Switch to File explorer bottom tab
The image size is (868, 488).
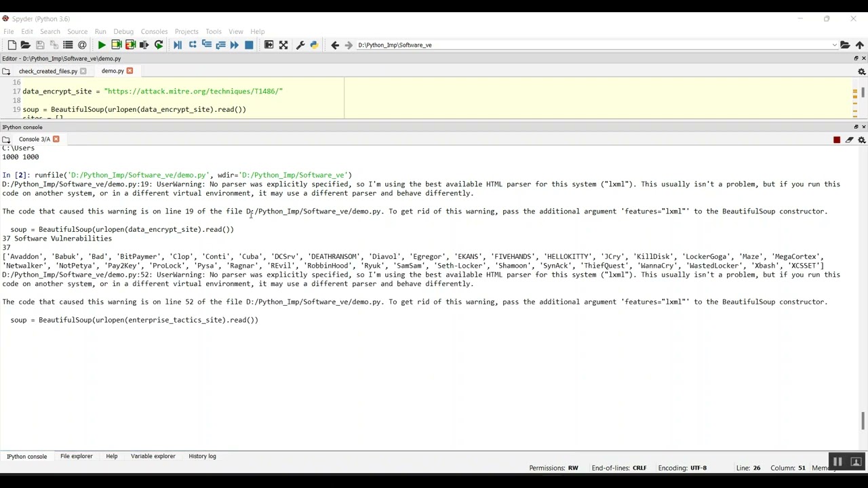click(x=76, y=456)
